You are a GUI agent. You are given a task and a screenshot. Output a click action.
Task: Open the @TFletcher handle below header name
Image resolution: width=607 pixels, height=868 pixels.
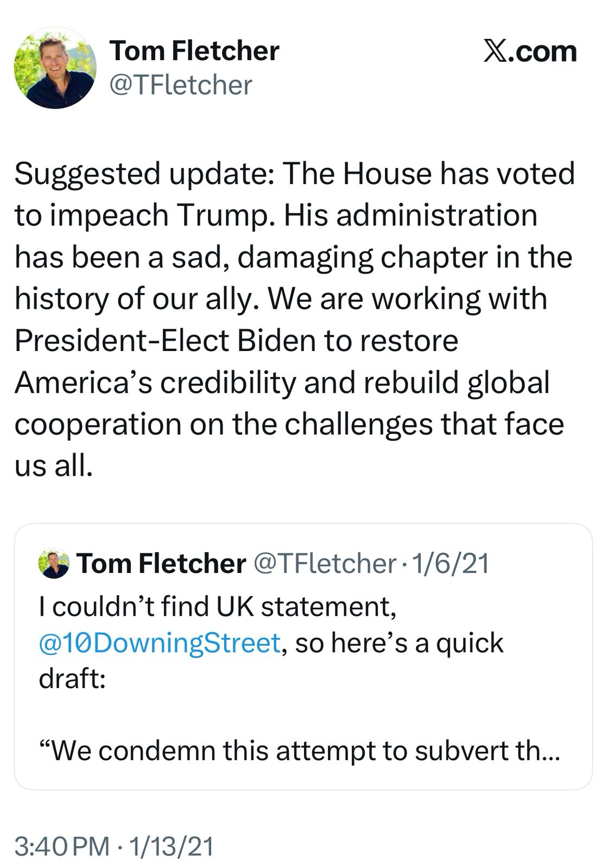pos(181,85)
